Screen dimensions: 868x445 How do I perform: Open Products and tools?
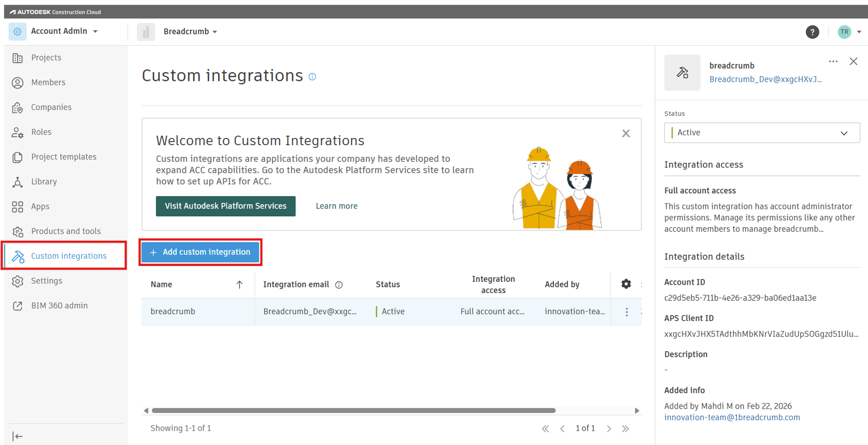click(66, 231)
